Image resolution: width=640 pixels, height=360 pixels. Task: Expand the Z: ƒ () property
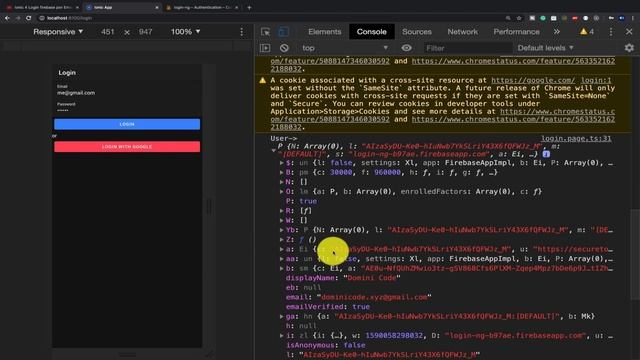[x=282, y=240]
